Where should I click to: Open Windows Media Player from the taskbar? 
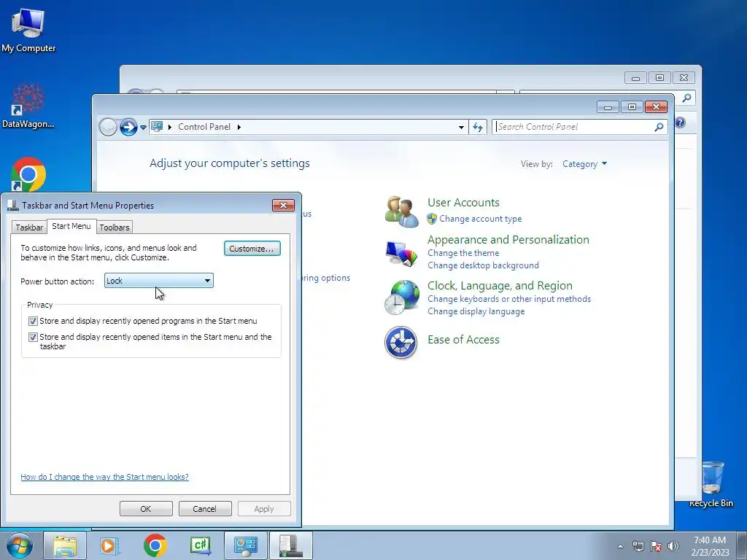(109, 545)
